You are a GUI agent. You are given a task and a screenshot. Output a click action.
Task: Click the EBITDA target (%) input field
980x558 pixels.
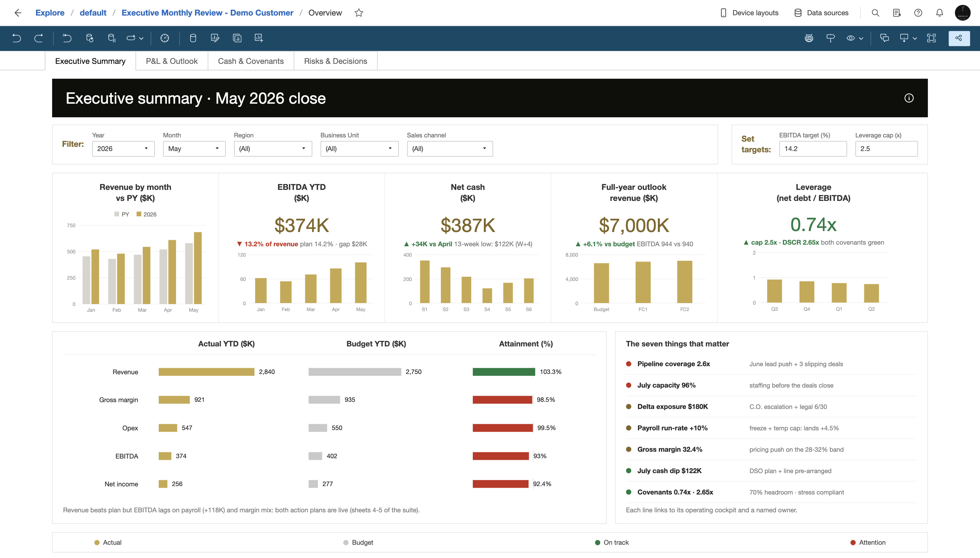pos(813,149)
